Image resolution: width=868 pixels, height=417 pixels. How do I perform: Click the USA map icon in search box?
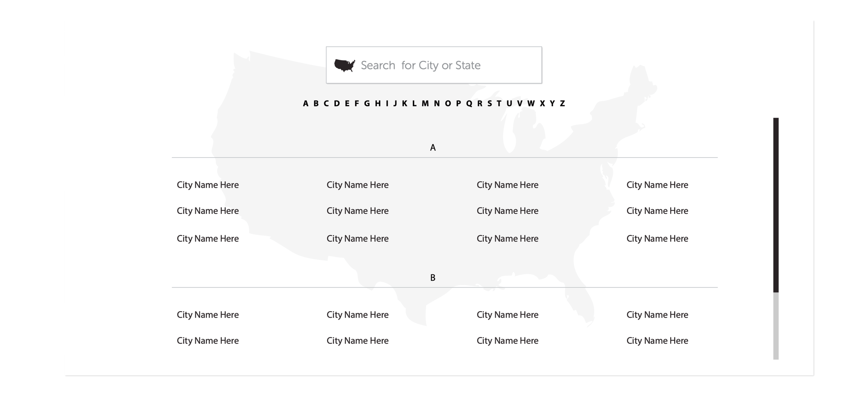coord(344,65)
